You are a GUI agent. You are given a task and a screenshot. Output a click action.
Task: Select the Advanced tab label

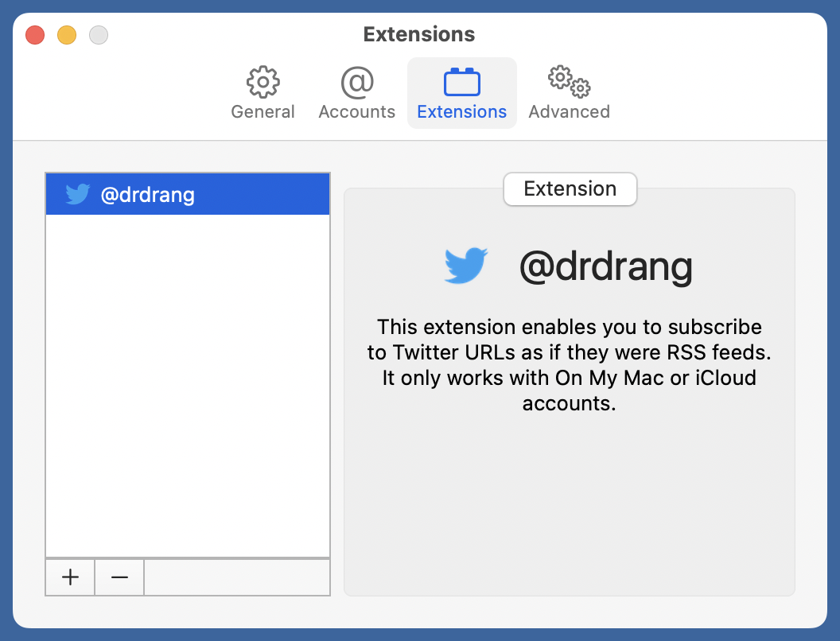(x=569, y=112)
